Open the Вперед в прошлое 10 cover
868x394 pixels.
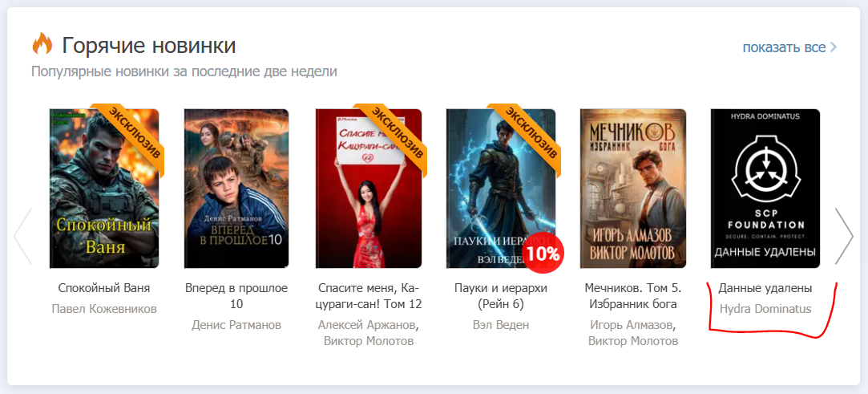click(x=236, y=189)
